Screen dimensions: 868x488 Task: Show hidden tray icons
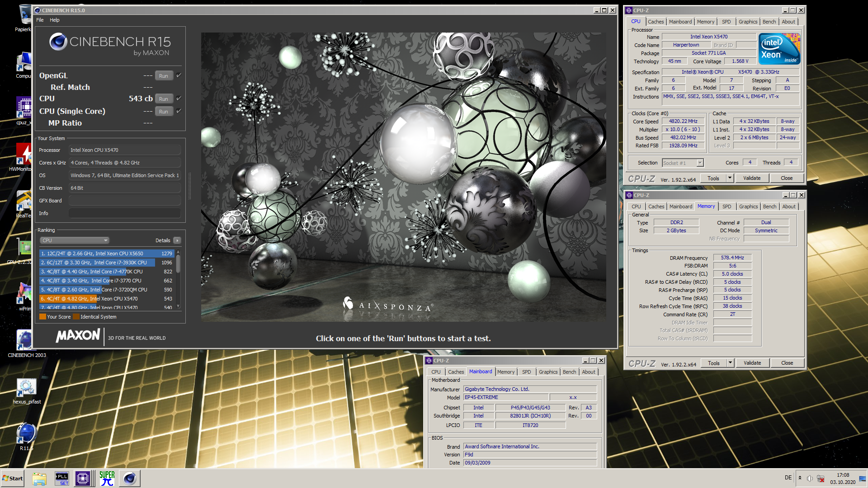tap(800, 478)
